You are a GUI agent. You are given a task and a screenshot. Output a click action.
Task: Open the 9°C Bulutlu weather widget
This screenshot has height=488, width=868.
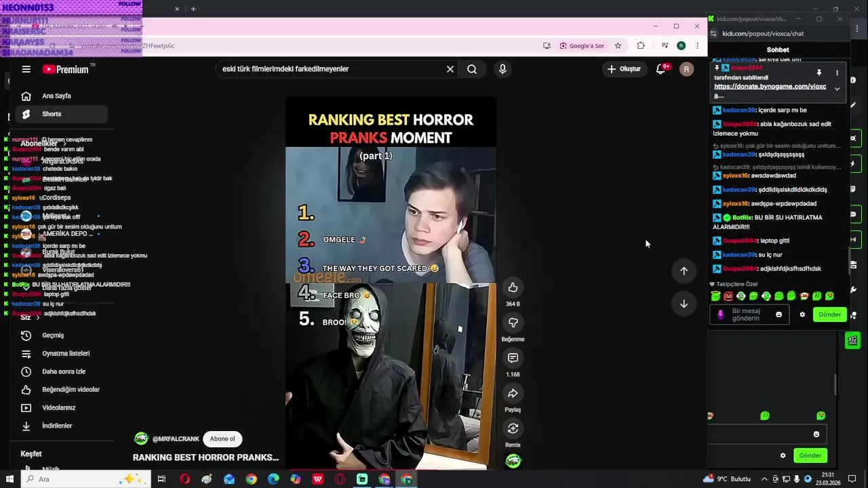[x=727, y=479]
